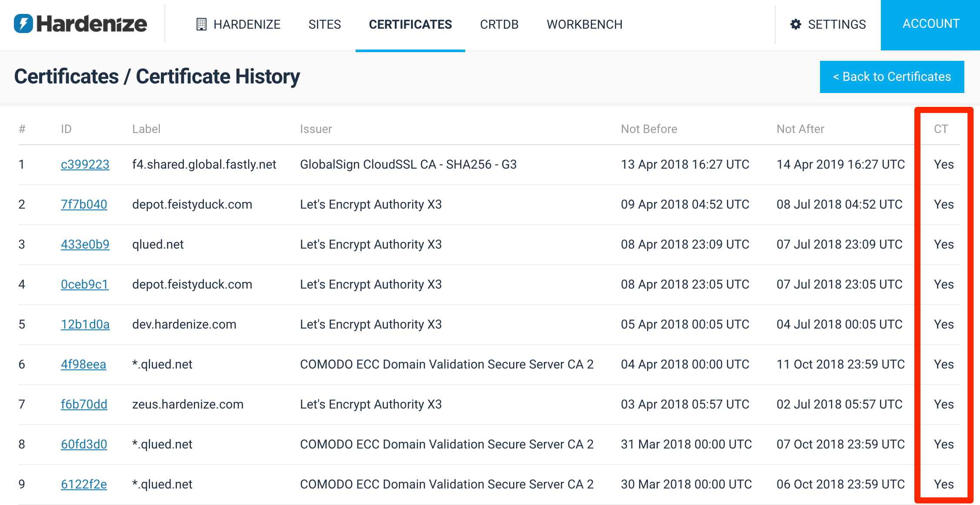Open certificate f6b70dd
Screen dimensions: 980x505
point(84,404)
